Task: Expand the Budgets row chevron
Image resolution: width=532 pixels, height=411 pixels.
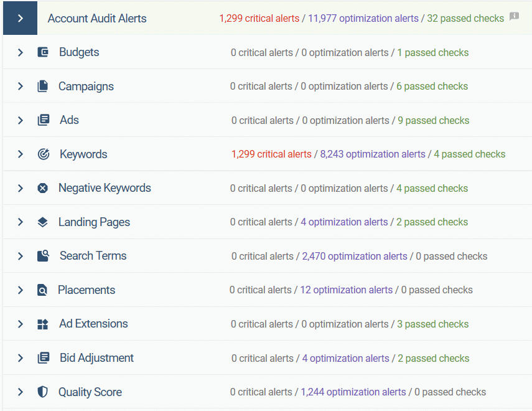Action: [20, 52]
